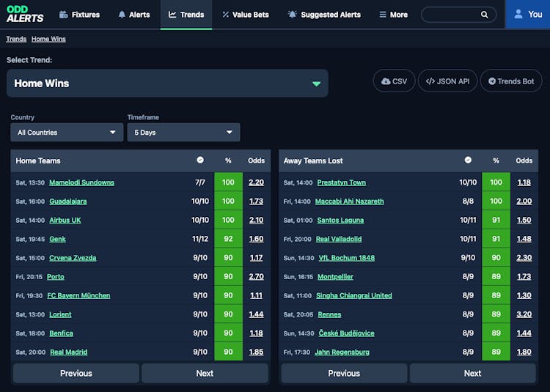Click the green 92 percent cell for Genk
This screenshot has width=550, height=392.
pos(228,239)
